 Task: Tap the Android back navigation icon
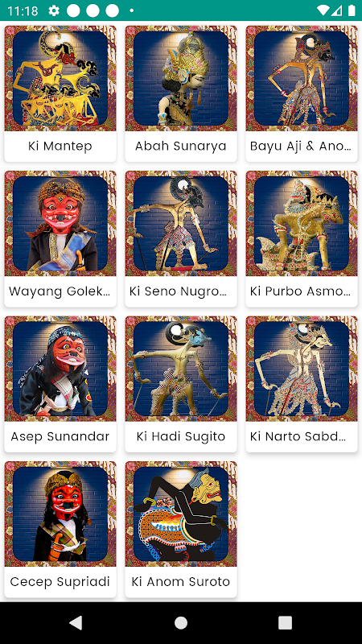pyautogui.click(x=76, y=622)
